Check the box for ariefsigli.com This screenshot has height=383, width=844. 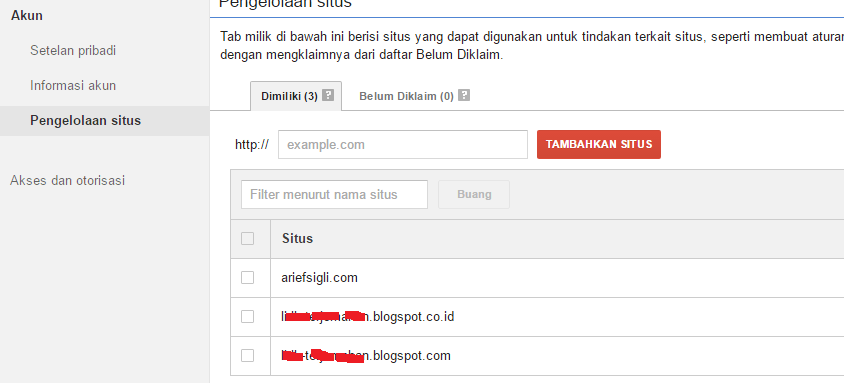[x=248, y=278]
